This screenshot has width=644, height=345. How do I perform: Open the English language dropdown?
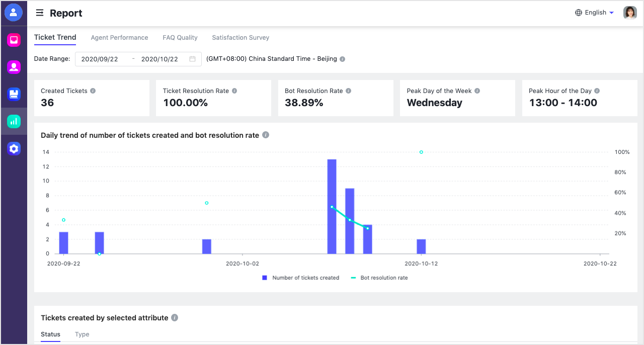(x=595, y=13)
